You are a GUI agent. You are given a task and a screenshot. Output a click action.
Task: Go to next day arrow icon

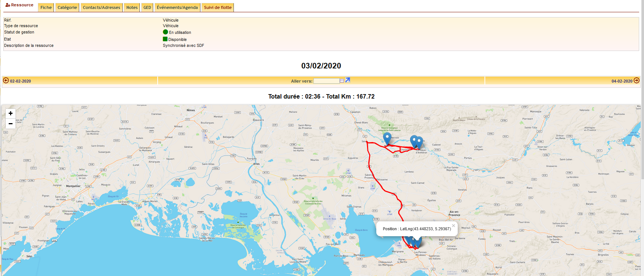[637, 80]
